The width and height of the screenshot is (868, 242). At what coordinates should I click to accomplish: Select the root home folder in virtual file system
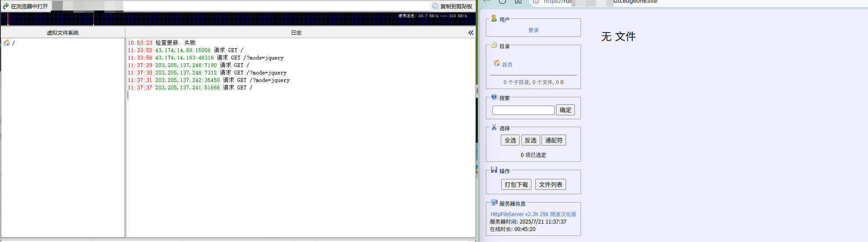click(7, 43)
